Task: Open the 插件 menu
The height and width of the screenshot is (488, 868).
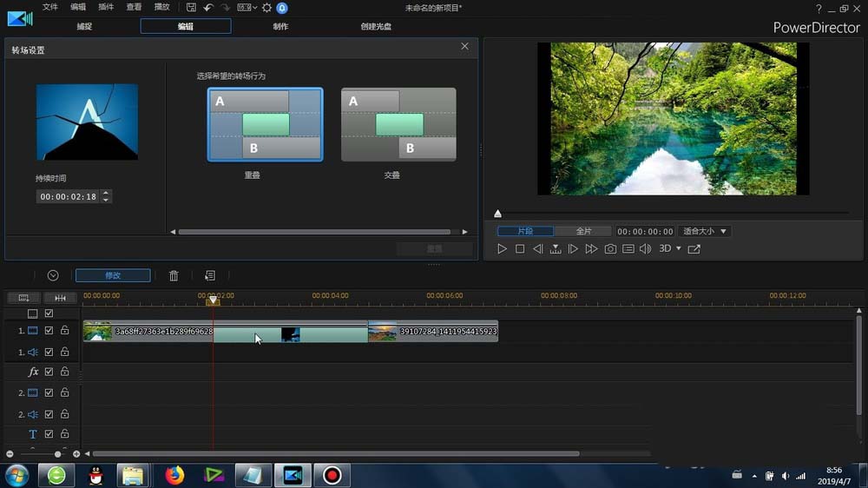Action: click(106, 7)
